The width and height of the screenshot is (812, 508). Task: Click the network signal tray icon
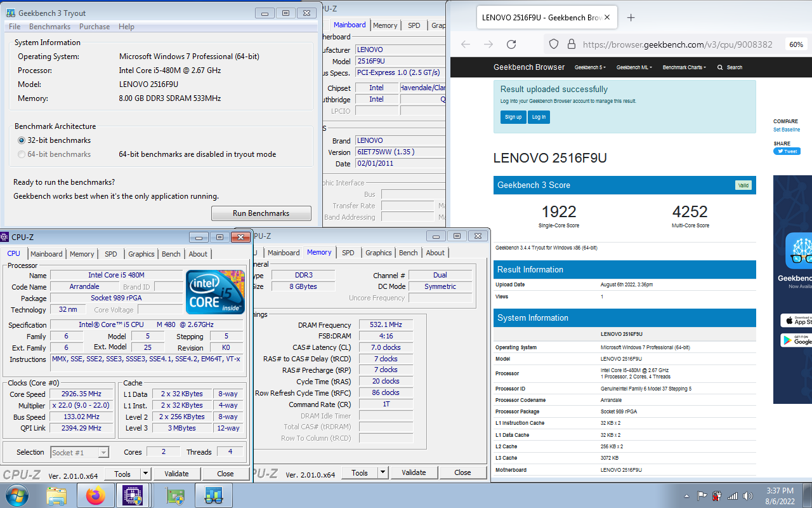point(733,496)
